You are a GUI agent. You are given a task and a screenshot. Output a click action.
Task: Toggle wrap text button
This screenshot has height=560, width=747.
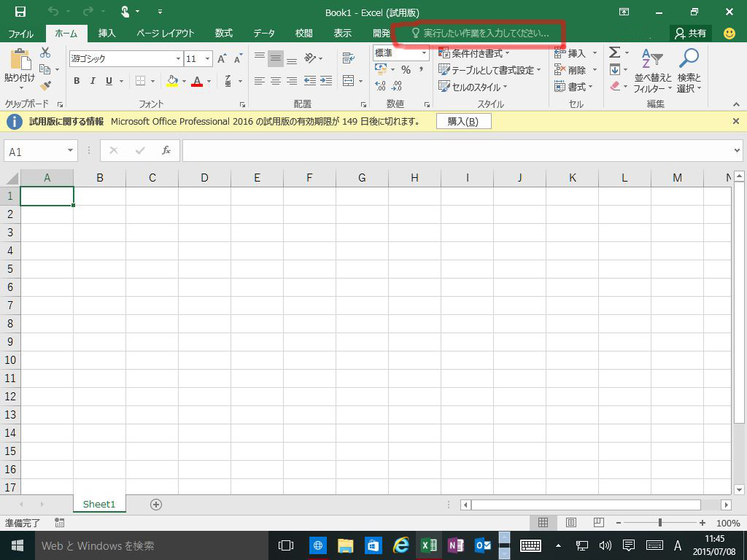[349, 58]
